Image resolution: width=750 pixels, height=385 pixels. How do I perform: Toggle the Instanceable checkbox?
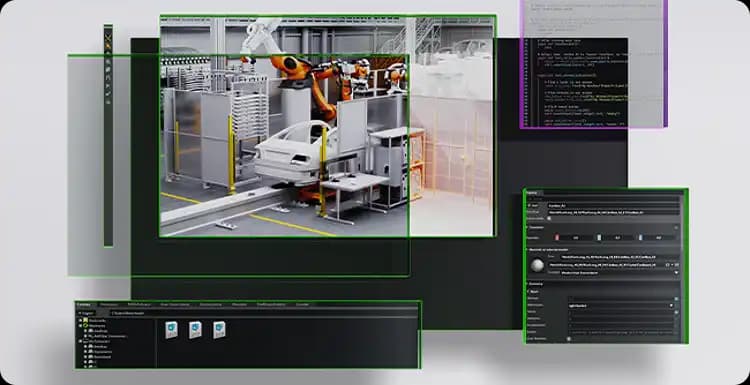click(x=549, y=219)
